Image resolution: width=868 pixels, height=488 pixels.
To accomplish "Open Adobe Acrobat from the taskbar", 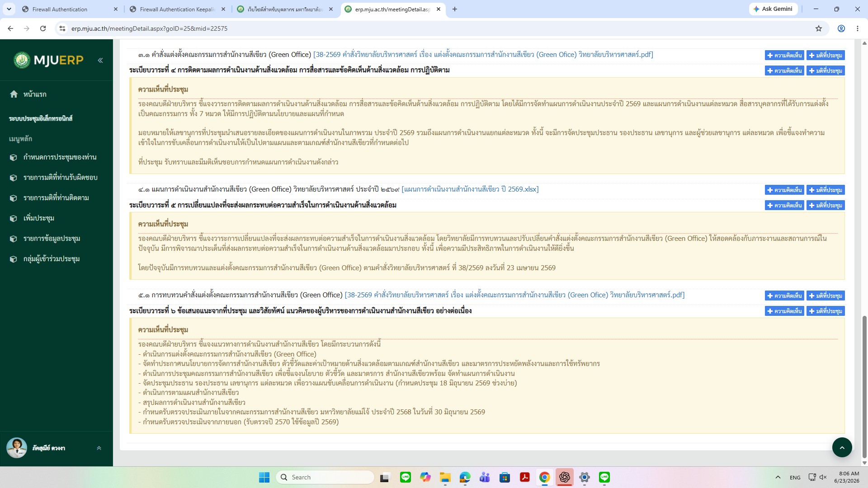I will click(x=525, y=477).
